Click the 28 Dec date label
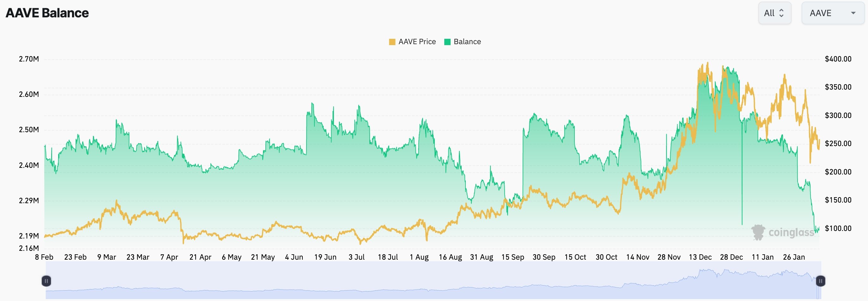This screenshot has height=301, width=868. (731, 257)
